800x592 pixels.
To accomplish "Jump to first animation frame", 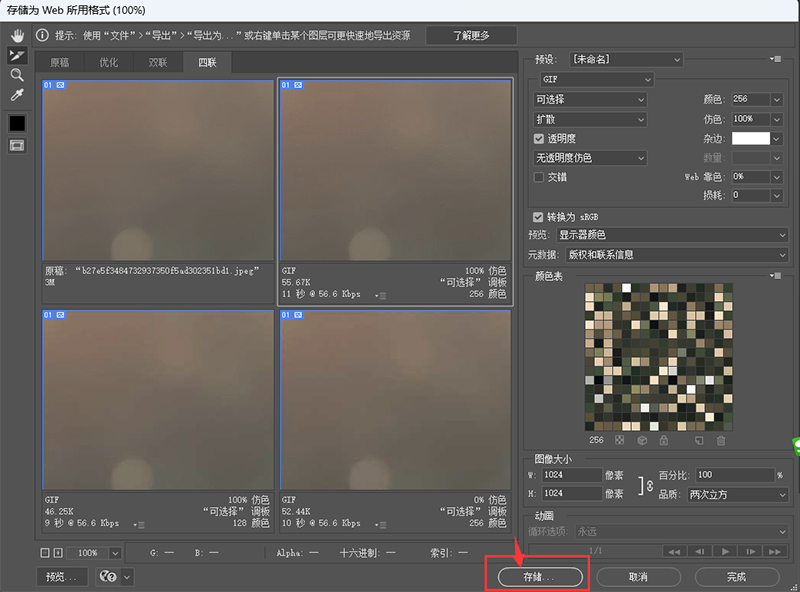I will click(x=674, y=551).
